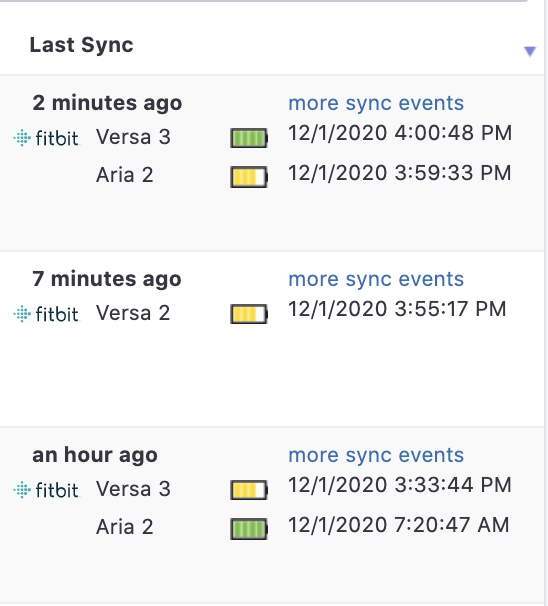Click timestamp 12/1/2020 3:55:17 PM
548x606 pixels.
pos(397,309)
